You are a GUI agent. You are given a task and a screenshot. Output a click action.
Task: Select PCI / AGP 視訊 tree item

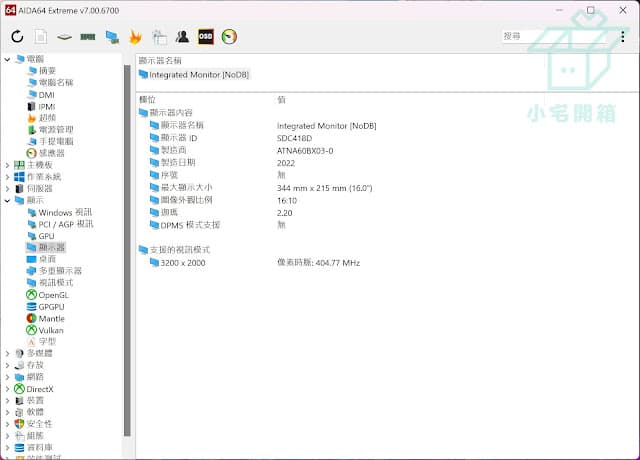[x=60, y=224]
